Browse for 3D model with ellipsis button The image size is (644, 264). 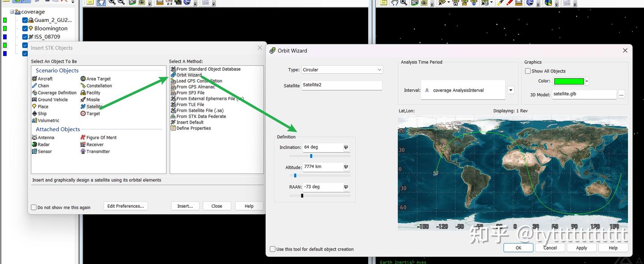coord(621,94)
